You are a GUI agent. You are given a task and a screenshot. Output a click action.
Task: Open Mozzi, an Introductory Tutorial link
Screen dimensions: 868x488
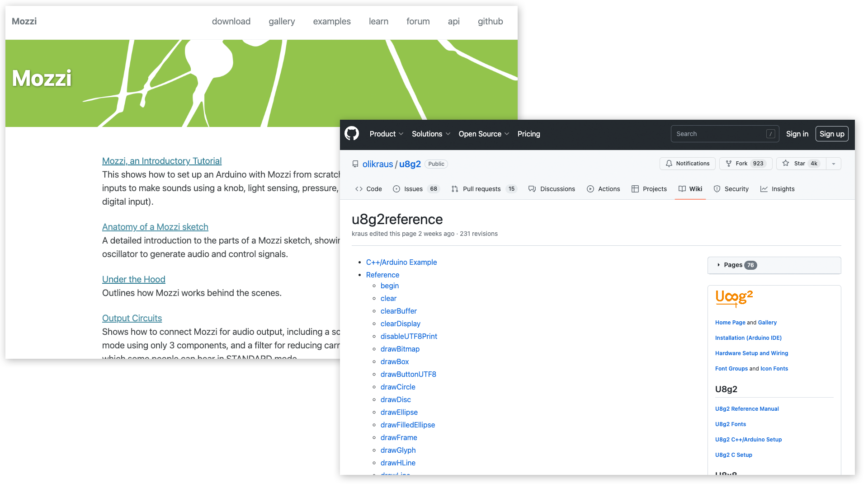point(162,161)
